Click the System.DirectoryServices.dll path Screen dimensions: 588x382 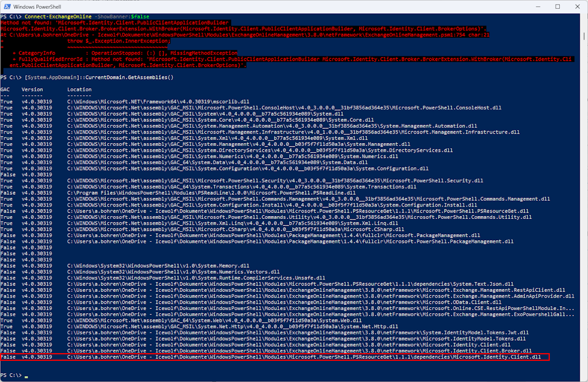(x=260, y=150)
